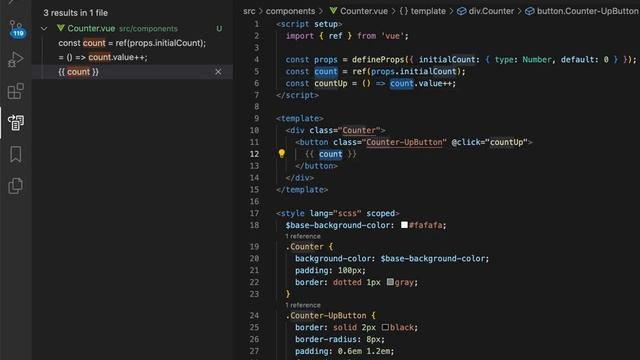Click line number 17 in gutter
This screenshot has height=360, width=640.
pyautogui.click(x=254, y=213)
